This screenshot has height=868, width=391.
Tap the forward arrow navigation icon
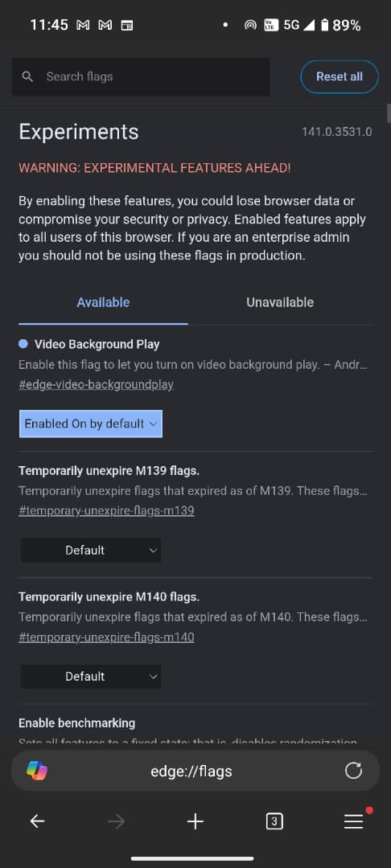(x=117, y=821)
